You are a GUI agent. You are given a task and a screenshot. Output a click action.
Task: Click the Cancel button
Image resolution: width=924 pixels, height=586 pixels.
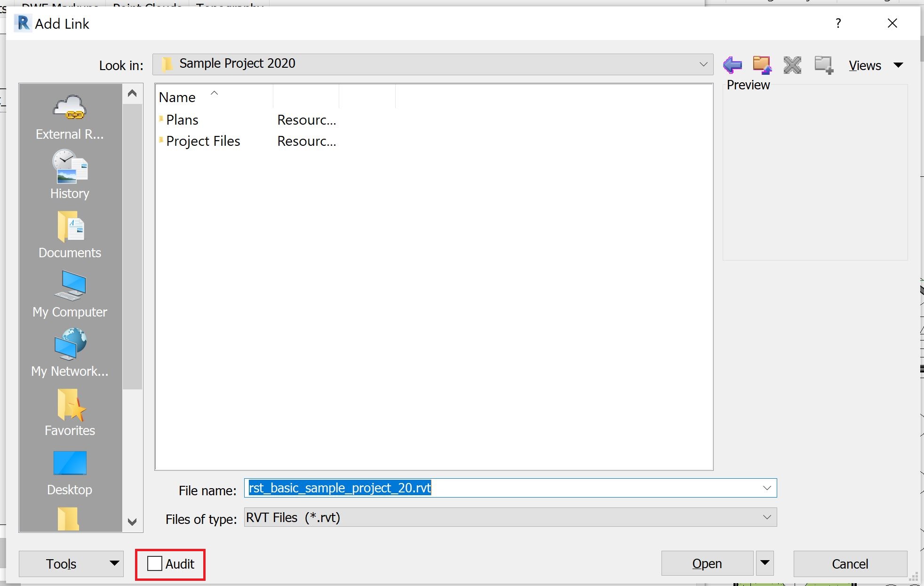(850, 563)
